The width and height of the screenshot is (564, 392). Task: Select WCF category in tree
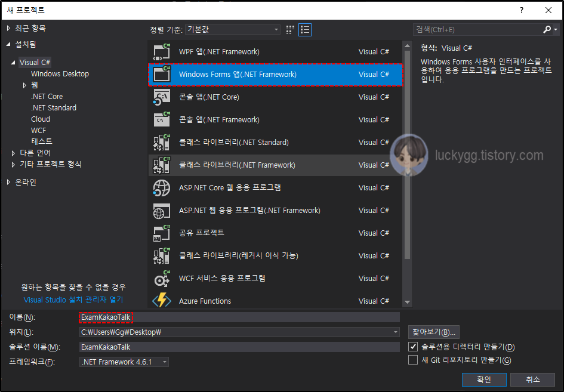[x=38, y=130]
